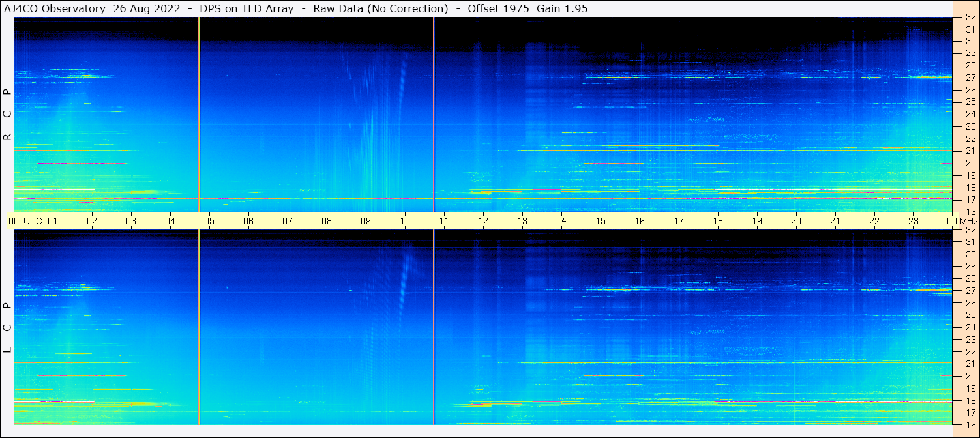Viewport: 980px width, 438px height.
Task: Select 17 MHz tick in RCP panel
Action: tap(970, 199)
